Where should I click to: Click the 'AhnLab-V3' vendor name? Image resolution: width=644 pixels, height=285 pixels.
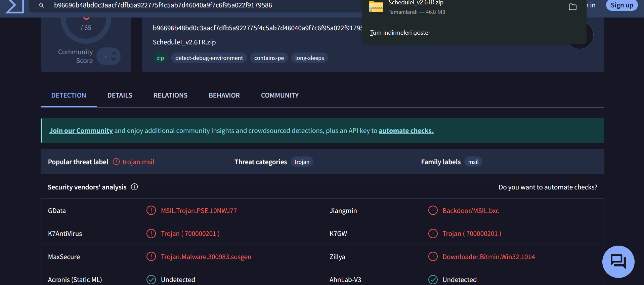coord(345,280)
